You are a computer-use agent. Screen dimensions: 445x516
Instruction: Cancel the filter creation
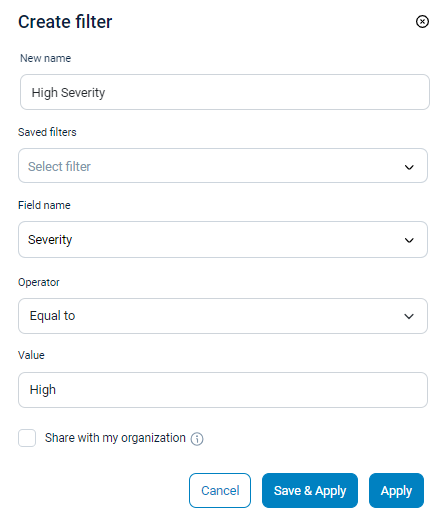tap(220, 490)
